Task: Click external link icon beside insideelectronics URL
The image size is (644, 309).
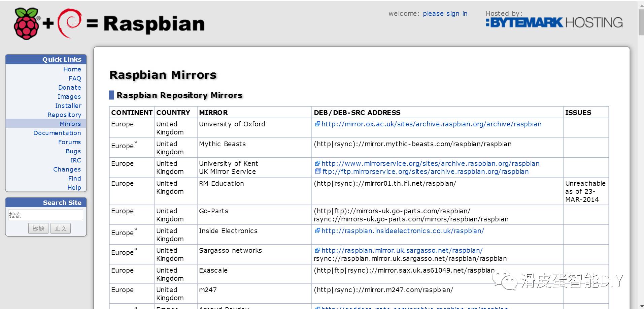Action: pyautogui.click(x=317, y=231)
